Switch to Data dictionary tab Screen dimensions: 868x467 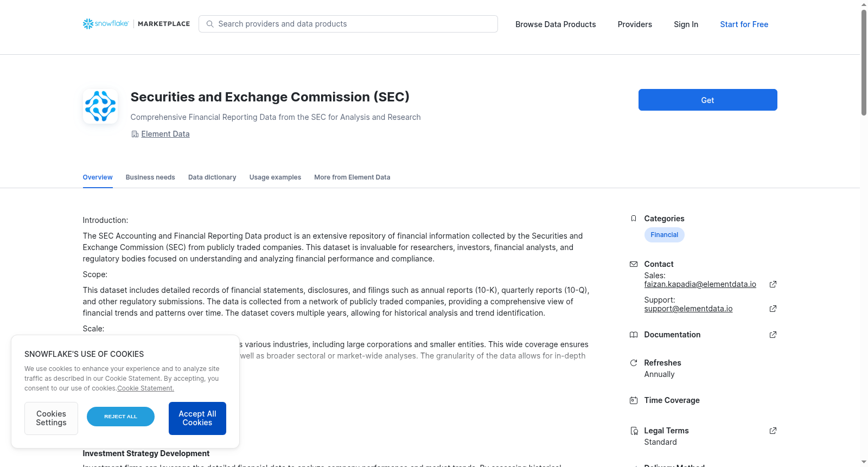coord(212,177)
